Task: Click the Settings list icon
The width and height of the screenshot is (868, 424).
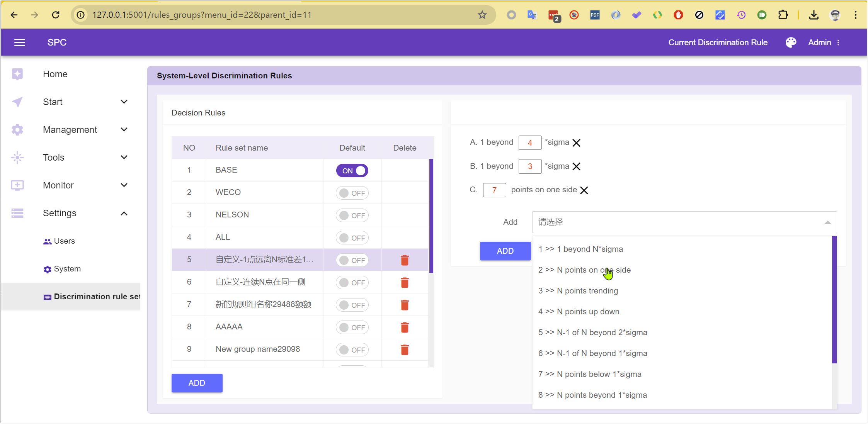Action: pyautogui.click(x=17, y=213)
